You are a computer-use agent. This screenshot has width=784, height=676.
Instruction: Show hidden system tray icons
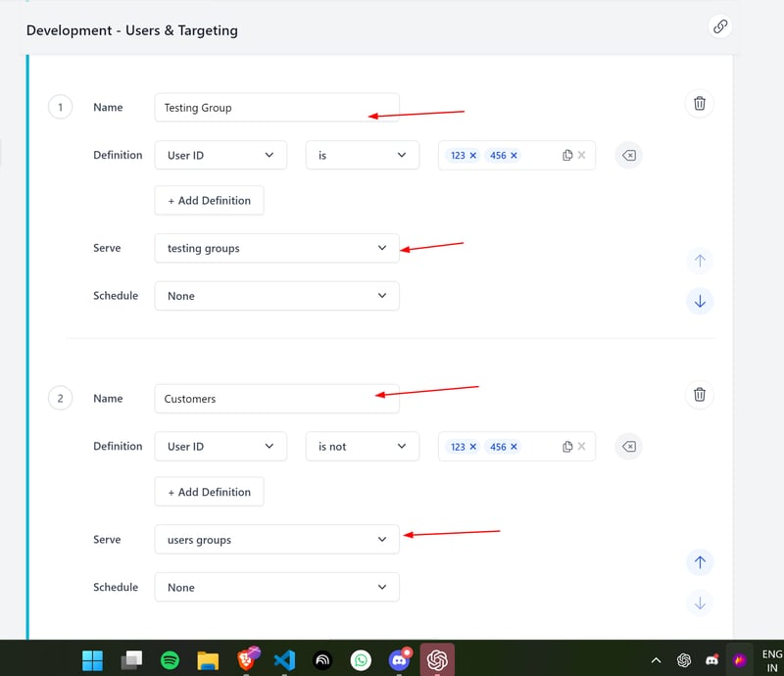pos(656,661)
